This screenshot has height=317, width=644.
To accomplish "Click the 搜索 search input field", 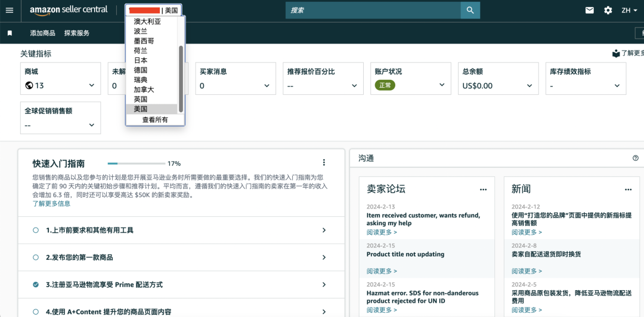I will [x=373, y=10].
